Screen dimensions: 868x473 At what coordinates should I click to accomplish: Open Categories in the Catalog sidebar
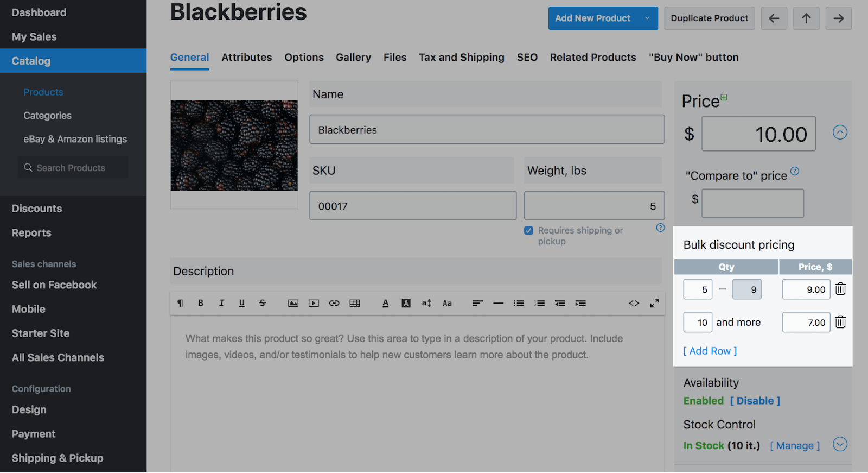click(x=47, y=116)
